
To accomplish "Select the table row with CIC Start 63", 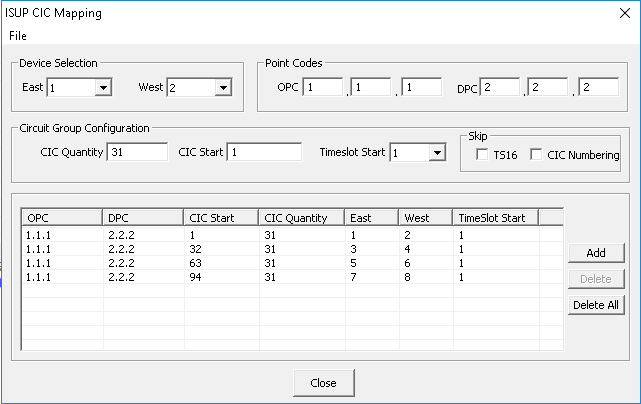I will [x=293, y=263].
